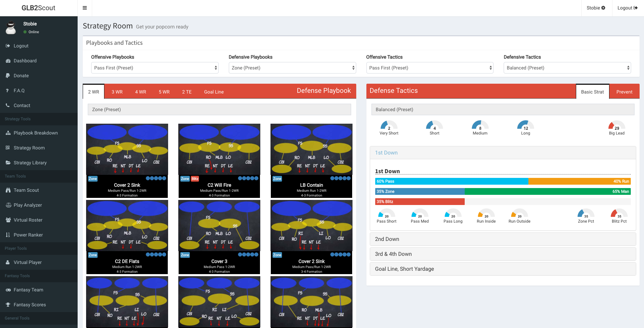Click the Fantasy Team gamepad icon

pos(8,290)
